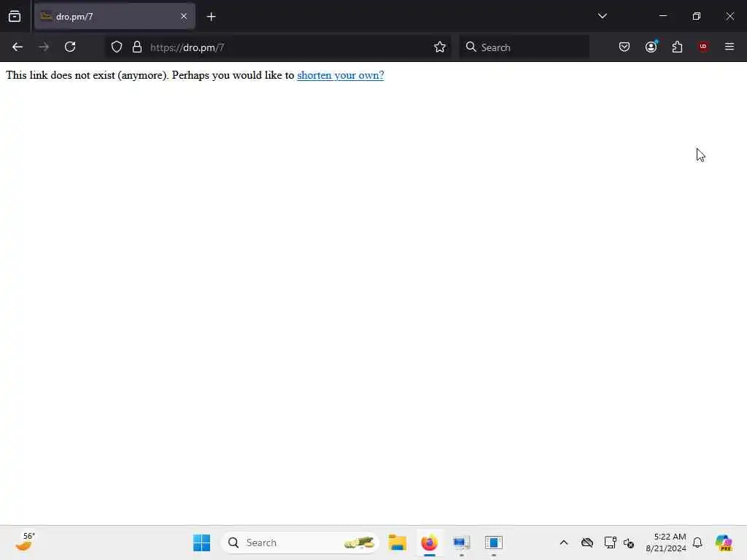Open the weather widget showing 56°
Screen dimensions: 747x560
tap(25, 542)
